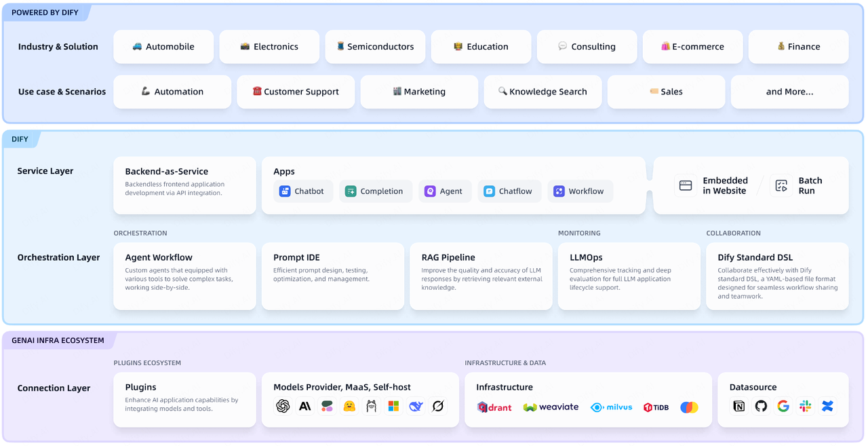The image size is (868, 446).
Task: Choose the Automation use case card
Action: (x=172, y=92)
